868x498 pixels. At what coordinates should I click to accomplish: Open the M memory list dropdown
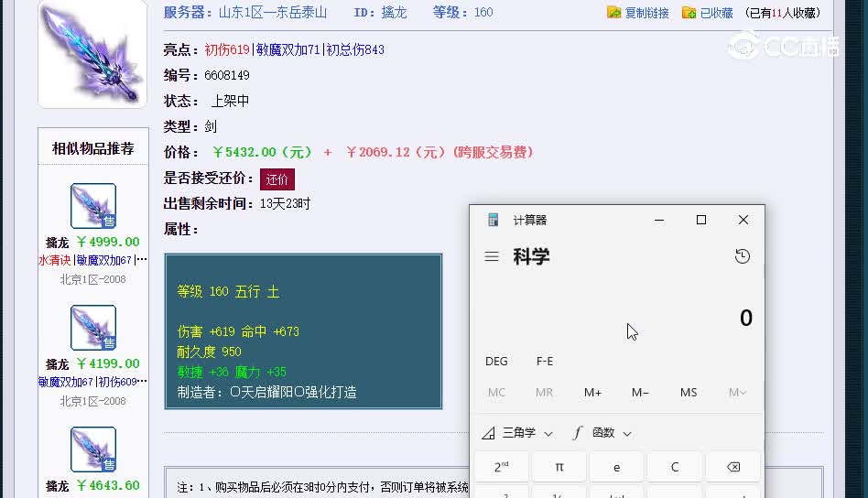[x=737, y=393]
